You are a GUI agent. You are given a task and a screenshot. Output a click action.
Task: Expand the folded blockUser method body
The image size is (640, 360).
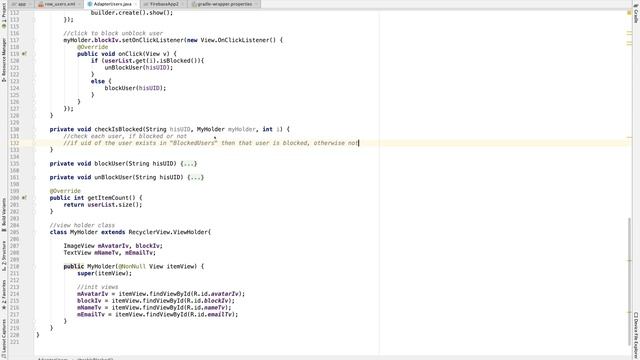(x=189, y=164)
